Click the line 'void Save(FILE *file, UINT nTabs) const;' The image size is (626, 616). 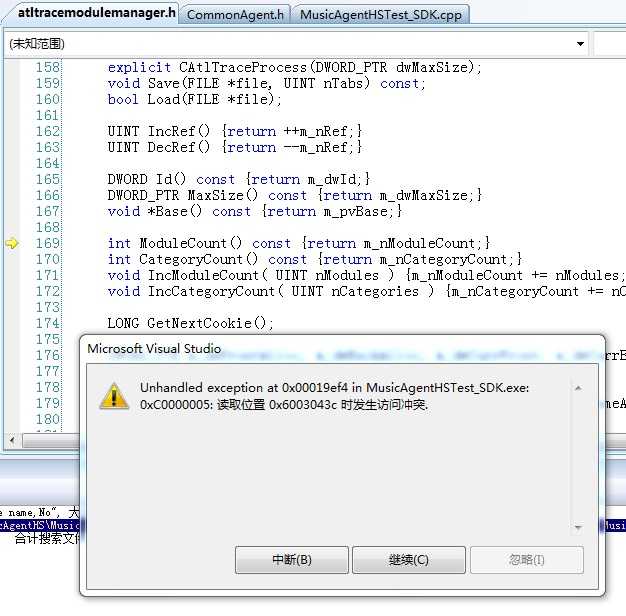click(267, 83)
